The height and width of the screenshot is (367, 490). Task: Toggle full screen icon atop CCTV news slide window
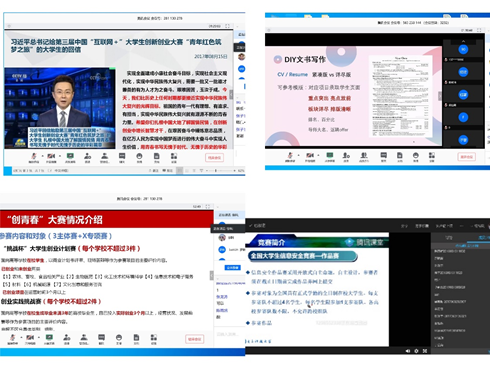tap(228, 26)
